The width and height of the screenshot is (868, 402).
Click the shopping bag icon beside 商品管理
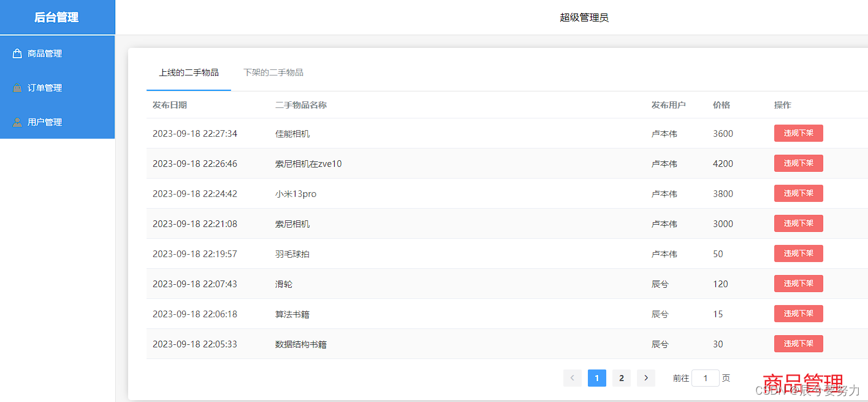pyautogui.click(x=17, y=54)
